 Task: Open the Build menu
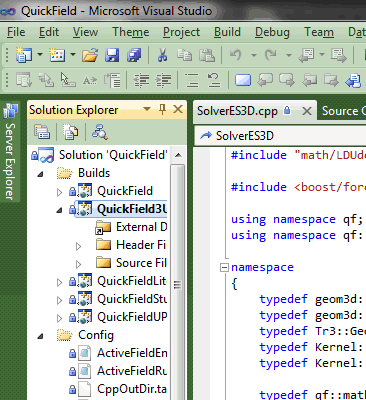click(227, 32)
